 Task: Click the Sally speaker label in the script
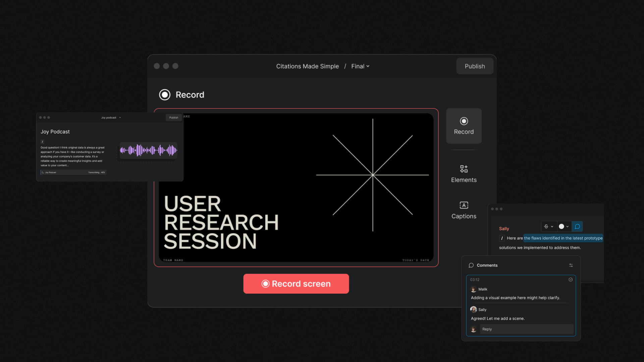pyautogui.click(x=504, y=229)
